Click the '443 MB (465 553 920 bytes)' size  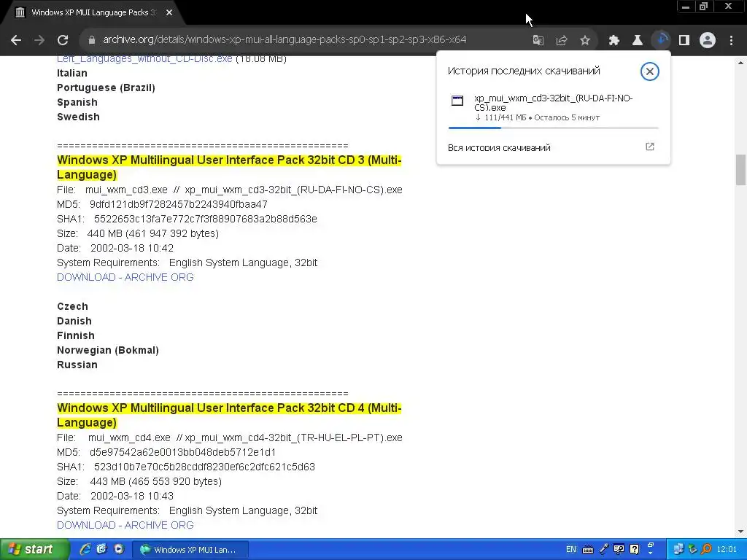pos(156,481)
